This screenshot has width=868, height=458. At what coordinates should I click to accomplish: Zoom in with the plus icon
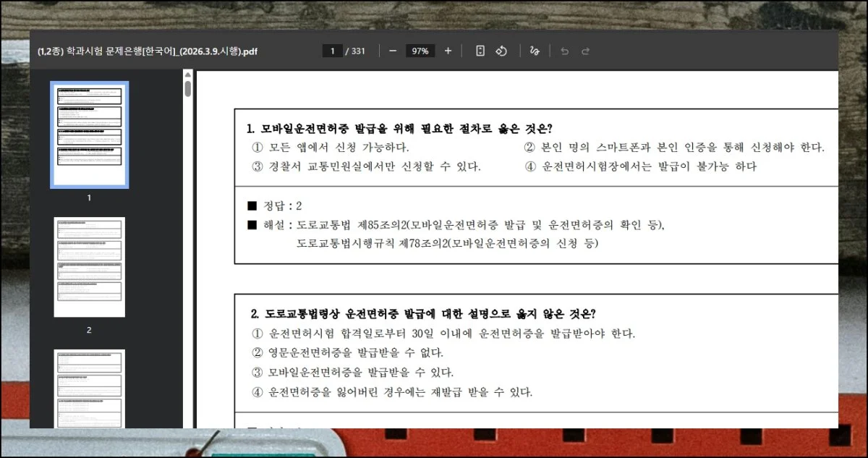tap(448, 51)
